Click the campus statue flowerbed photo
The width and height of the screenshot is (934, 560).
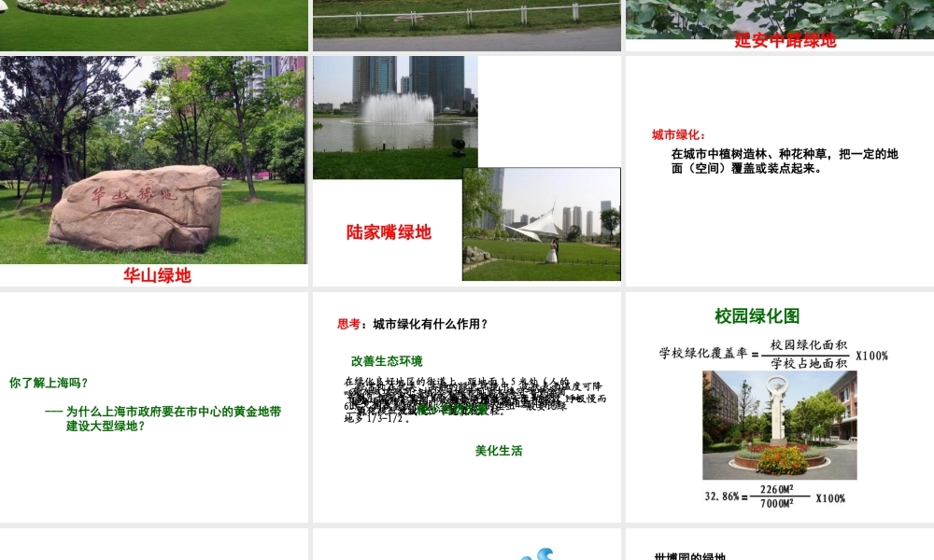click(780, 425)
